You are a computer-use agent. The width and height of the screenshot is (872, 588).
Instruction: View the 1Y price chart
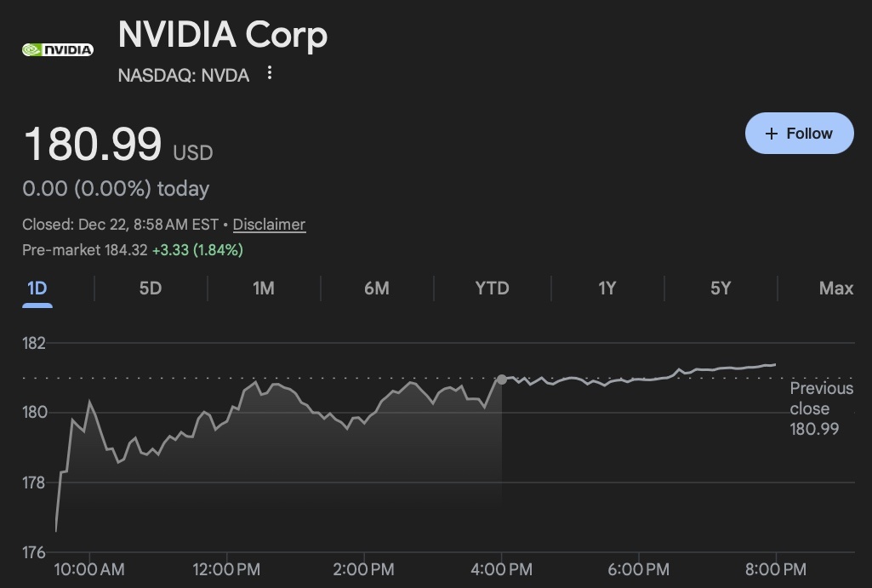(x=607, y=288)
